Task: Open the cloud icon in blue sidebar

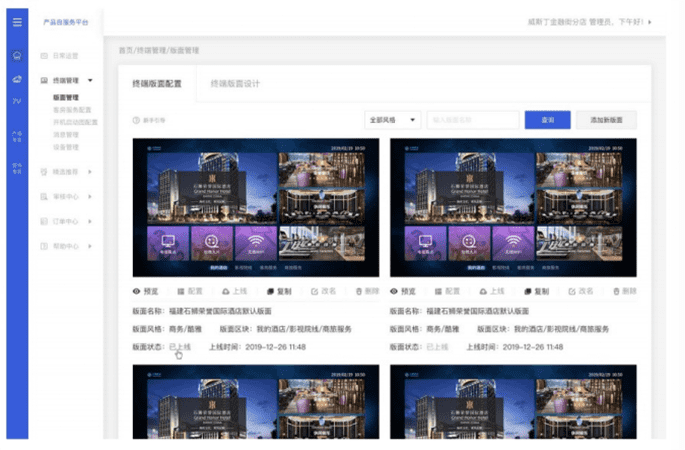Action: [x=17, y=79]
